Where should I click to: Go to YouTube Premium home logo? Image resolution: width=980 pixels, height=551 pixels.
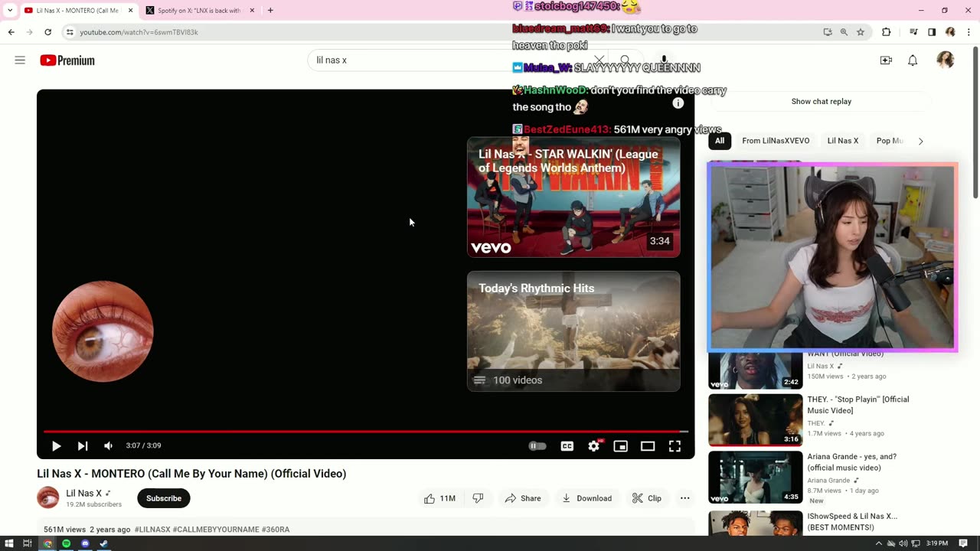pyautogui.click(x=67, y=60)
